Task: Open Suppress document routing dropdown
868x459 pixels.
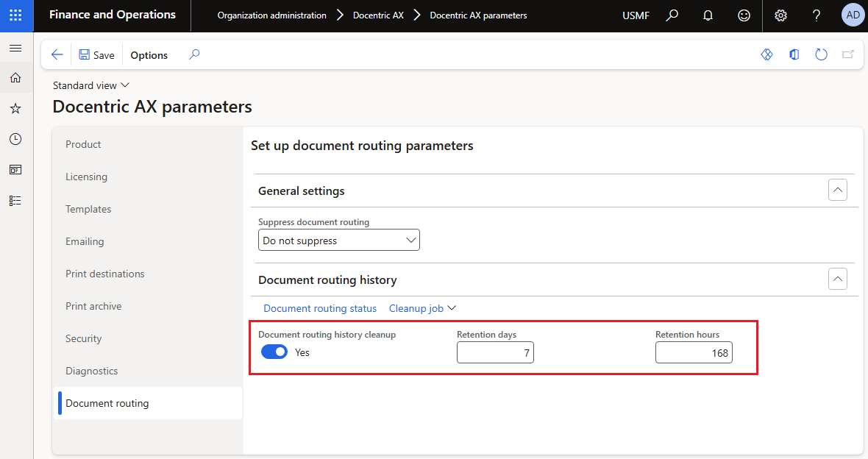Action: (x=338, y=241)
